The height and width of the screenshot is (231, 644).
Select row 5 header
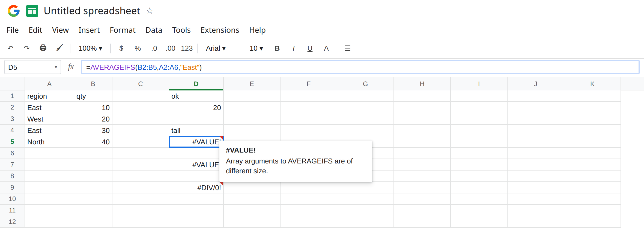(x=12, y=142)
